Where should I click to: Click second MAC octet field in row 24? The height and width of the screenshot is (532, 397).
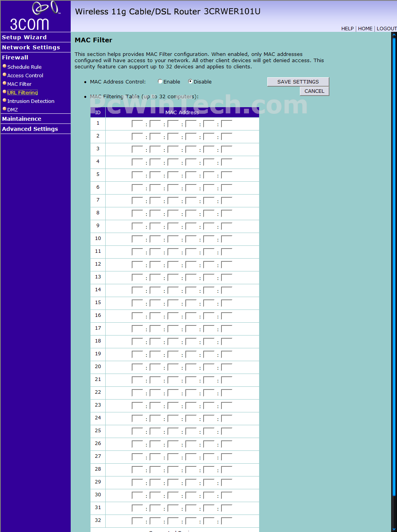pos(155,419)
